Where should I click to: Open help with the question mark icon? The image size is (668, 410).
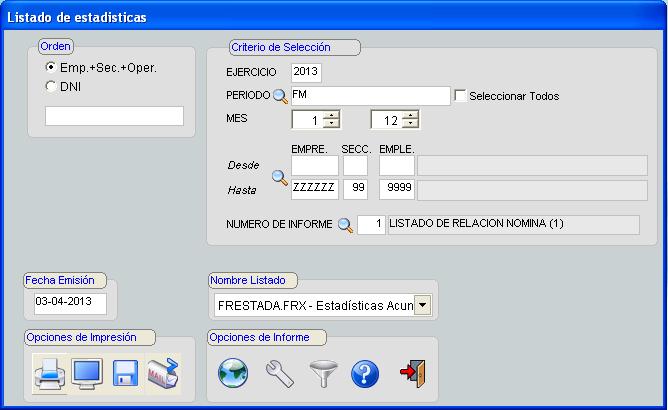pos(365,374)
